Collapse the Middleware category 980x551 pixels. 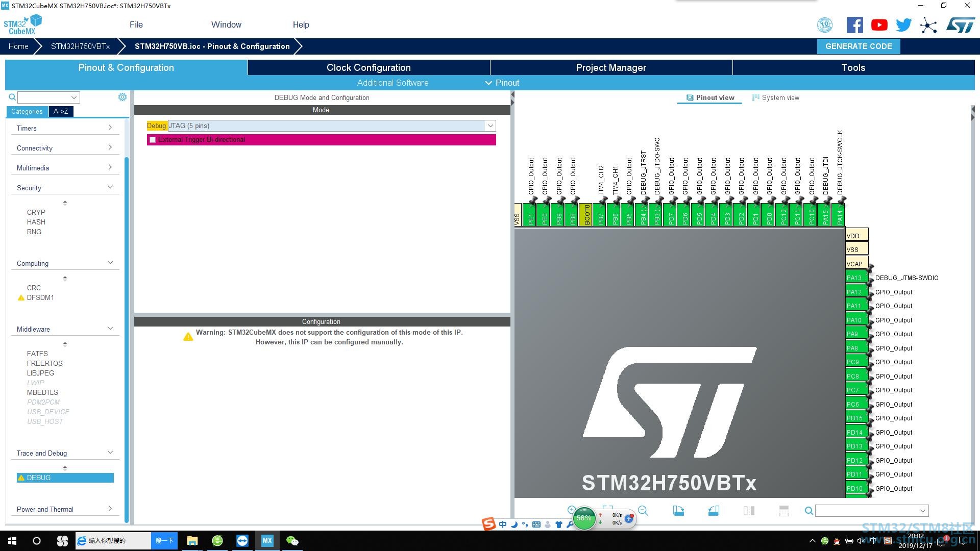(65, 329)
